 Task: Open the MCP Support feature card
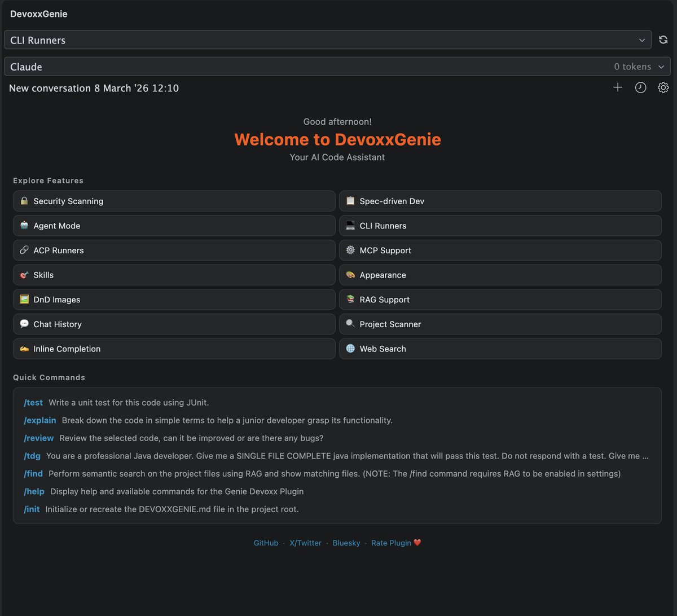500,250
